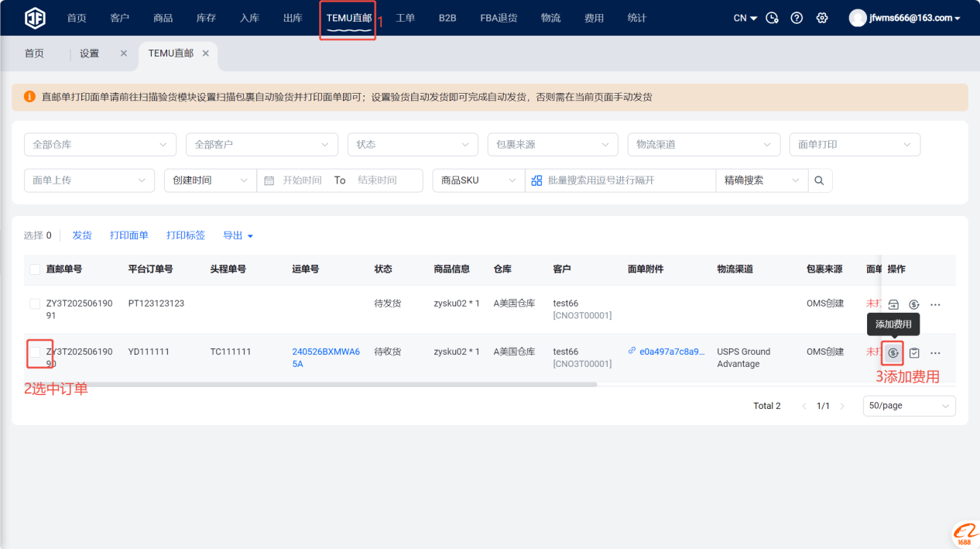This screenshot has height=549, width=980.
Task: Click the orange info icon in the notice banner
Action: [29, 97]
